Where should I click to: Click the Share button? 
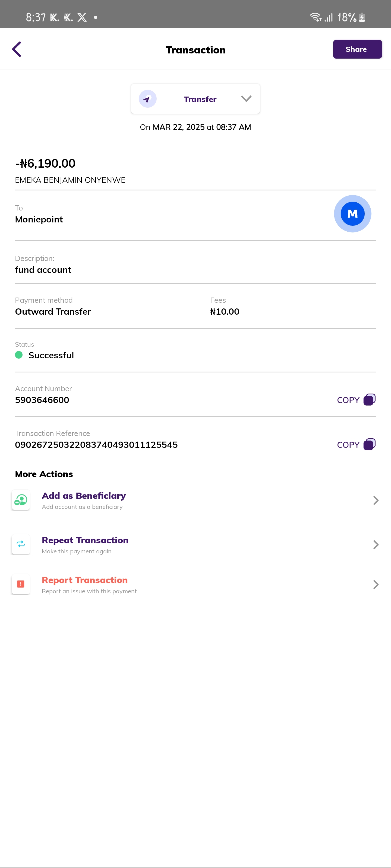point(357,49)
